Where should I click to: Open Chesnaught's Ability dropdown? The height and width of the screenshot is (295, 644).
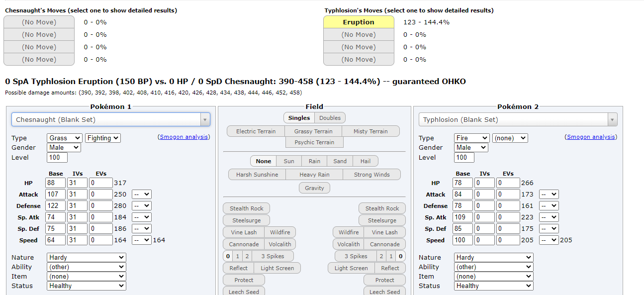(x=87, y=267)
